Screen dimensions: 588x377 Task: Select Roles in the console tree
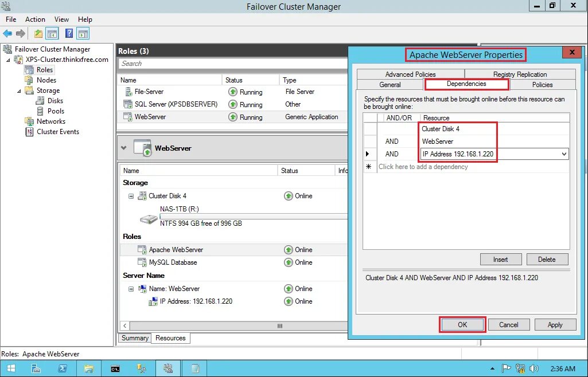(45, 70)
